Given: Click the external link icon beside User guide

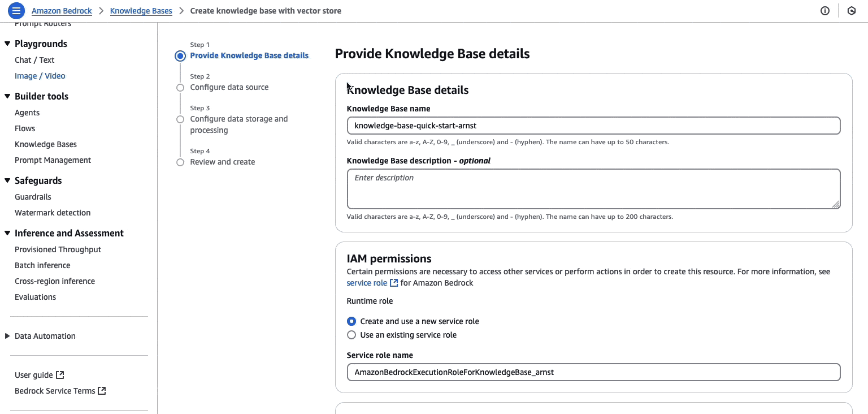Looking at the screenshot, I should [59, 375].
